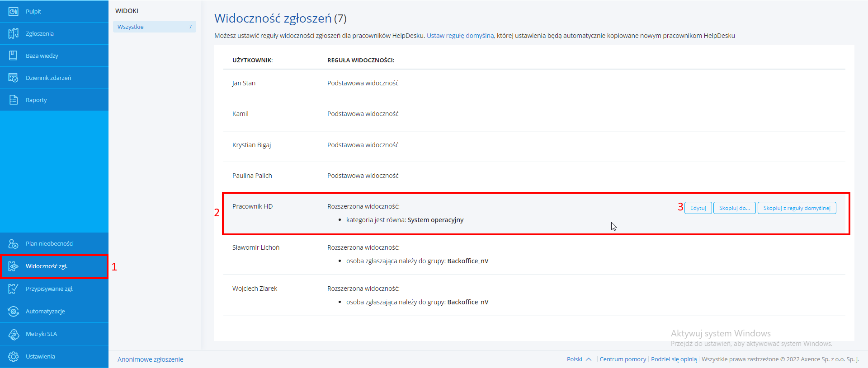Click Edytuj button for Pracownik HD
868x368 pixels.
click(698, 208)
